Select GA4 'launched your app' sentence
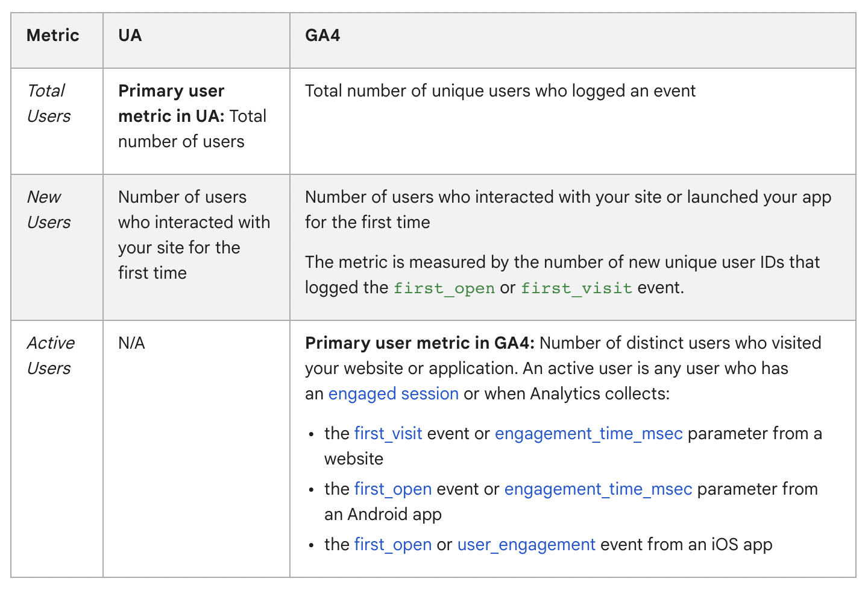Image resolution: width=868 pixels, height=590 pixels. 568,209
